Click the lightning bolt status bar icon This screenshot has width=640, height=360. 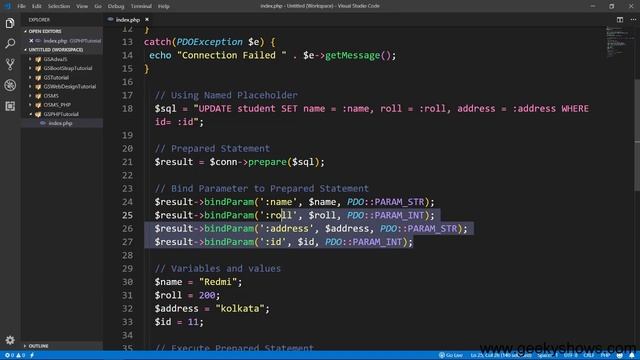pos(32,355)
